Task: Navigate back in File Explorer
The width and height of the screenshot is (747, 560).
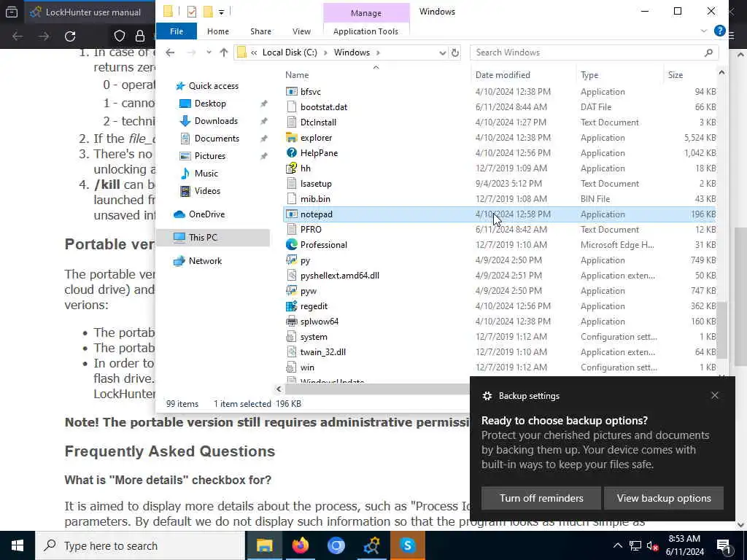Action: pyautogui.click(x=170, y=52)
